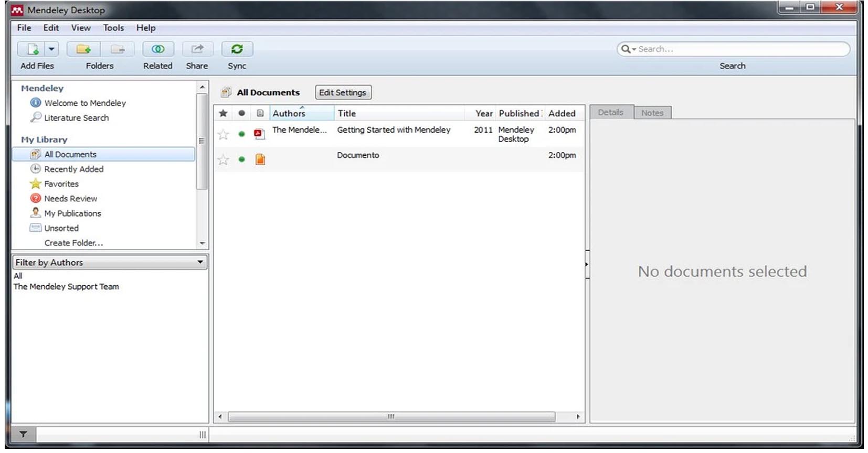Click the Share toolbar icon
Viewport: 868px width, 453px height.
click(197, 49)
